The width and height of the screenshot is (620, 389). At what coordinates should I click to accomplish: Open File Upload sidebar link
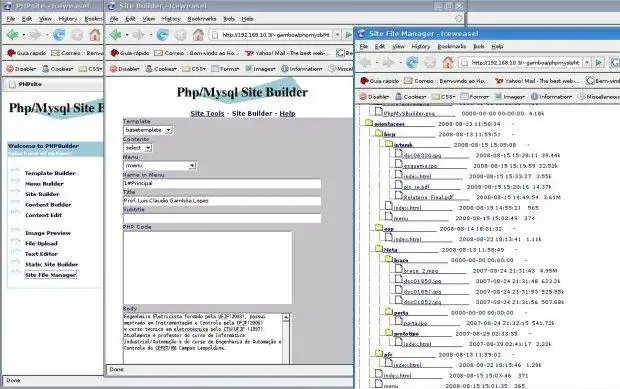41,244
